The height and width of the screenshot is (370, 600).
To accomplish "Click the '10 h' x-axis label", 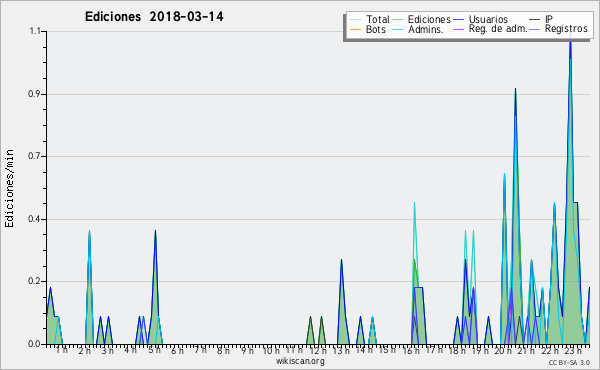I will pos(271,351).
